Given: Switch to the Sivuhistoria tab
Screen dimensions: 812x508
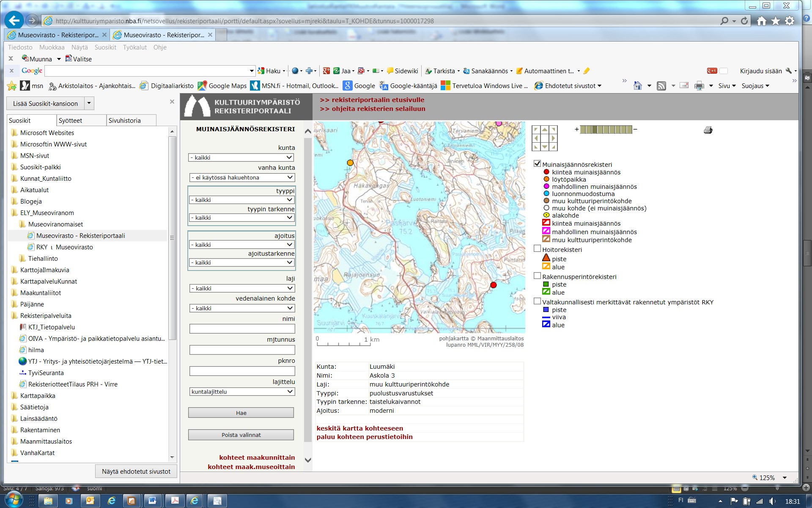Looking at the screenshot, I should [x=131, y=120].
